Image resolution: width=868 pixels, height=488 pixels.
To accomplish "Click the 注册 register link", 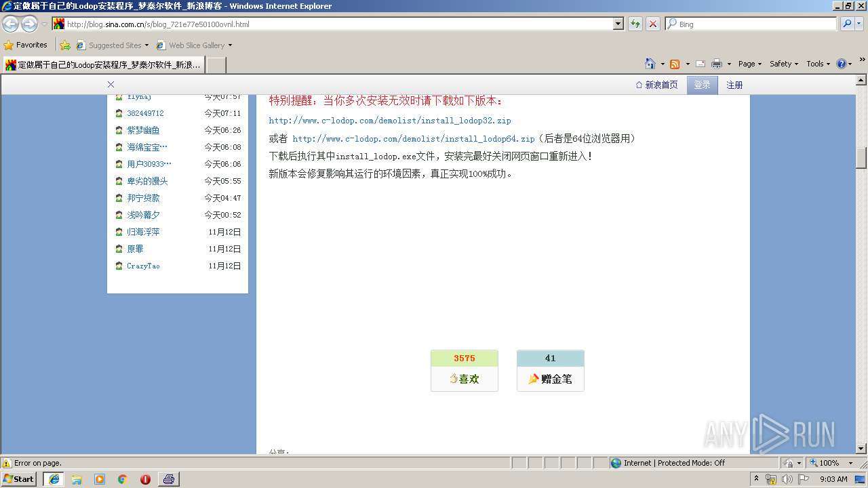I will click(x=734, y=85).
